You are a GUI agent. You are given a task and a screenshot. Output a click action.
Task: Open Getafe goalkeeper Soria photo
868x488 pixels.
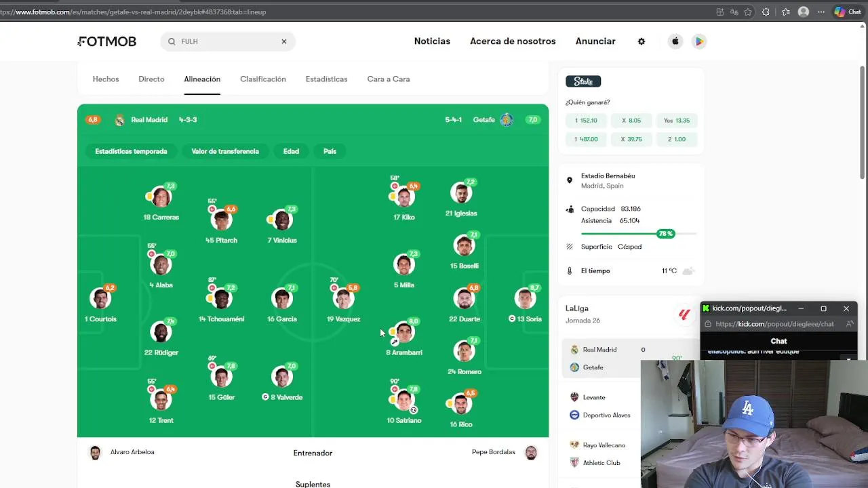click(525, 298)
